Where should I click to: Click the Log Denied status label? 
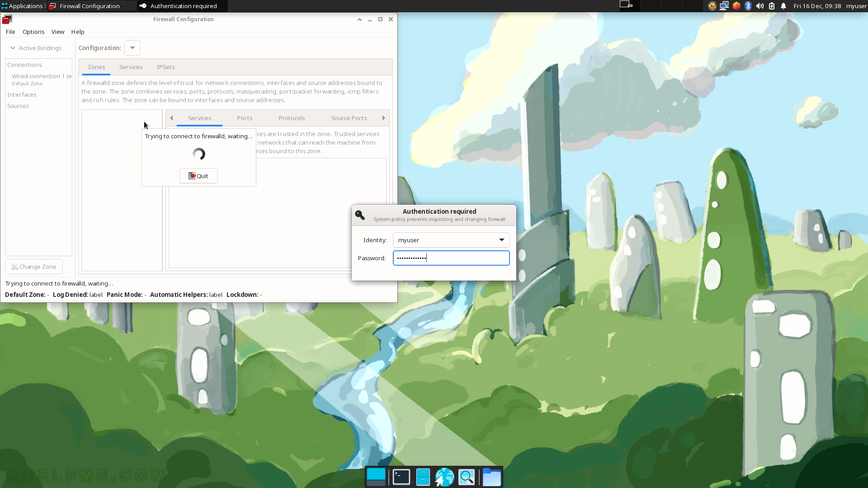(x=77, y=295)
